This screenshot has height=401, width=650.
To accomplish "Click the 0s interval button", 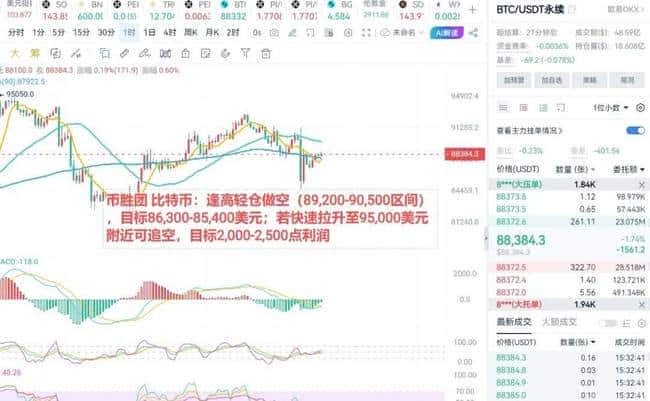I will click(x=257, y=33).
